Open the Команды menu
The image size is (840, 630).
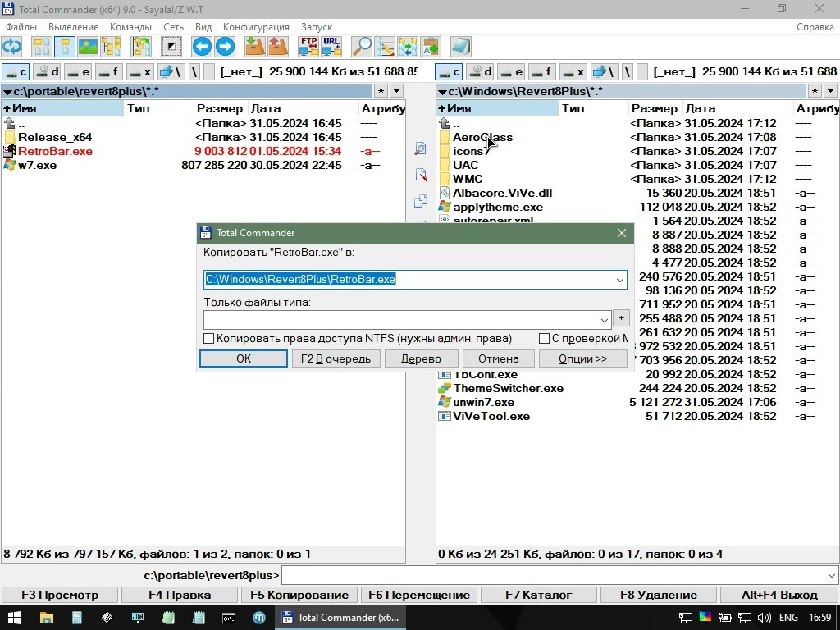[130, 27]
